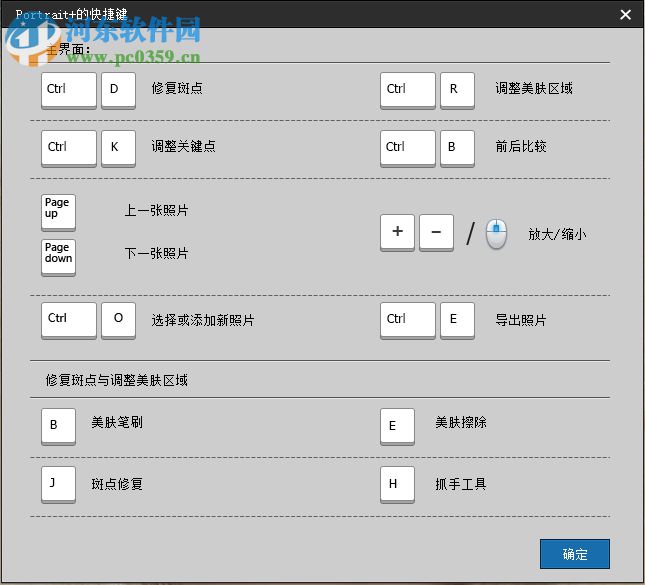The height and width of the screenshot is (585, 645).
Task: Click the 斑点修复 label text
Action: pyautogui.click(x=117, y=484)
